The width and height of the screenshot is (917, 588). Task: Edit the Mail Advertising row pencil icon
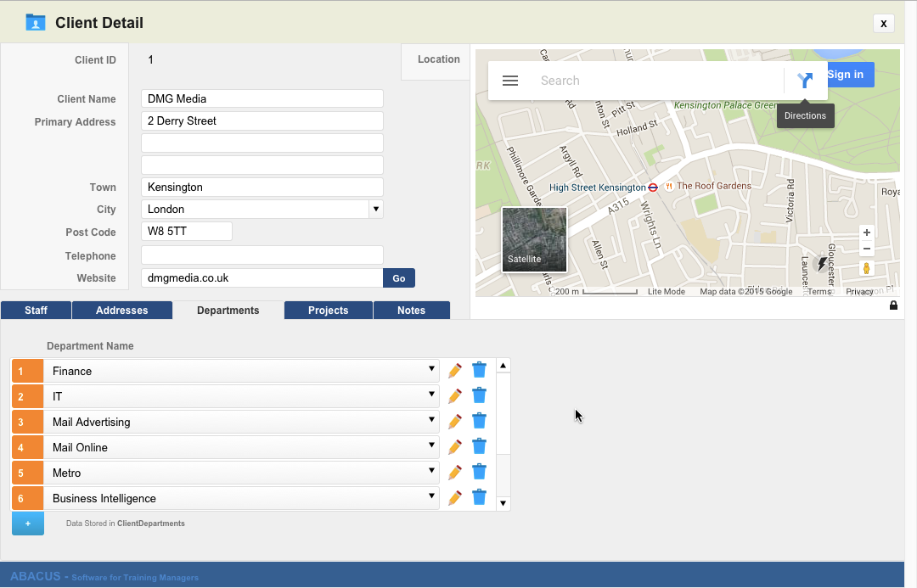coord(455,422)
